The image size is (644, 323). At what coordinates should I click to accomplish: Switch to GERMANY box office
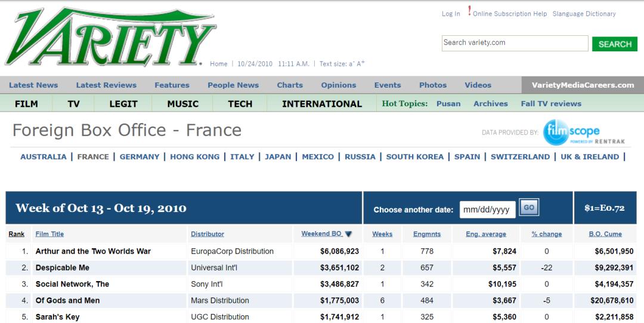tap(140, 157)
